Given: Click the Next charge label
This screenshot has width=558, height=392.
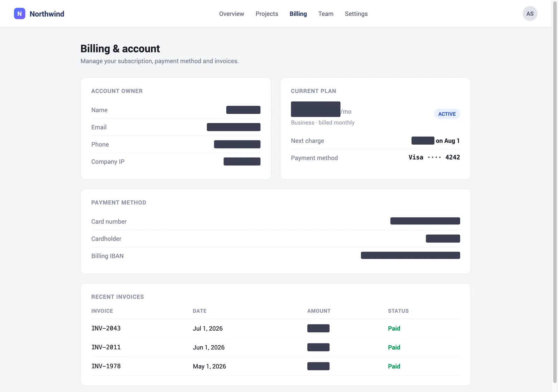Looking at the screenshot, I should 307,141.
